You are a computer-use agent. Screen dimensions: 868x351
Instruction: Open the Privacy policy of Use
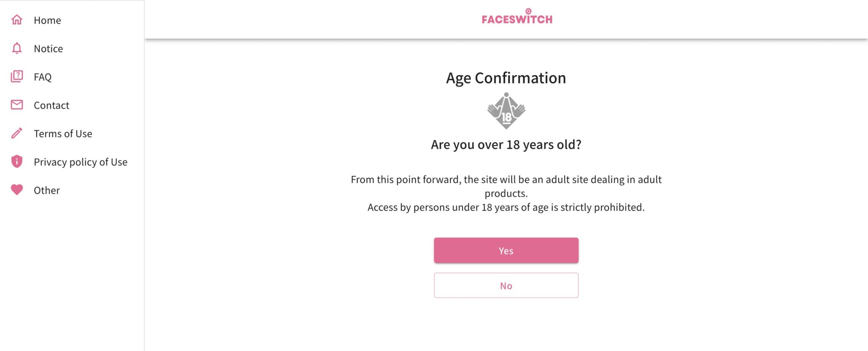pyautogui.click(x=80, y=162)
